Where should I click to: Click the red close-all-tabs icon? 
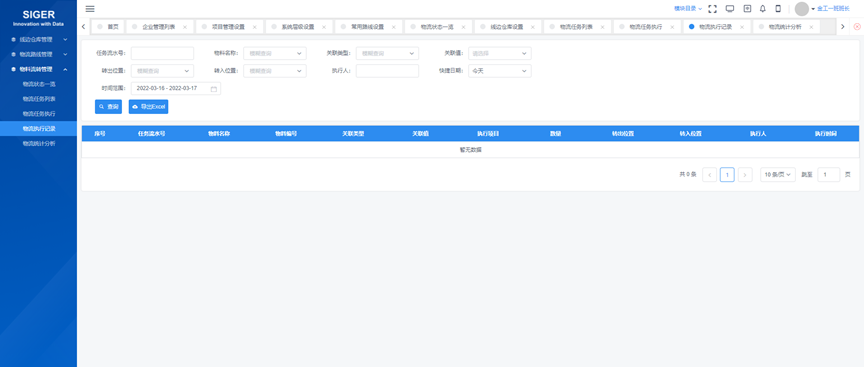tap(857, 26)
